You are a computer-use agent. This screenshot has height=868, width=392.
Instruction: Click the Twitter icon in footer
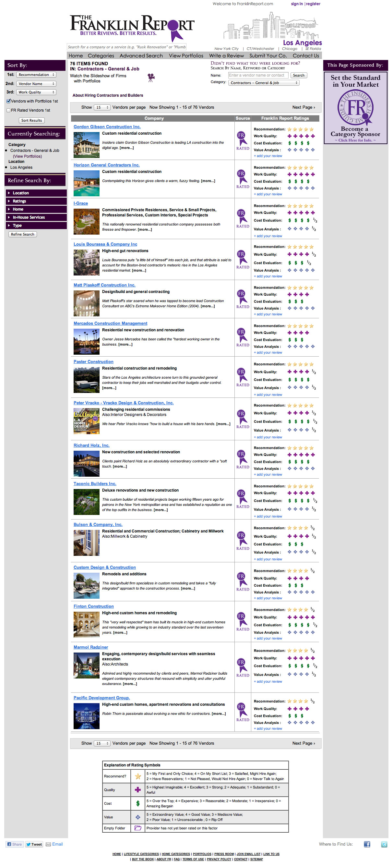(x=384, y=844)
